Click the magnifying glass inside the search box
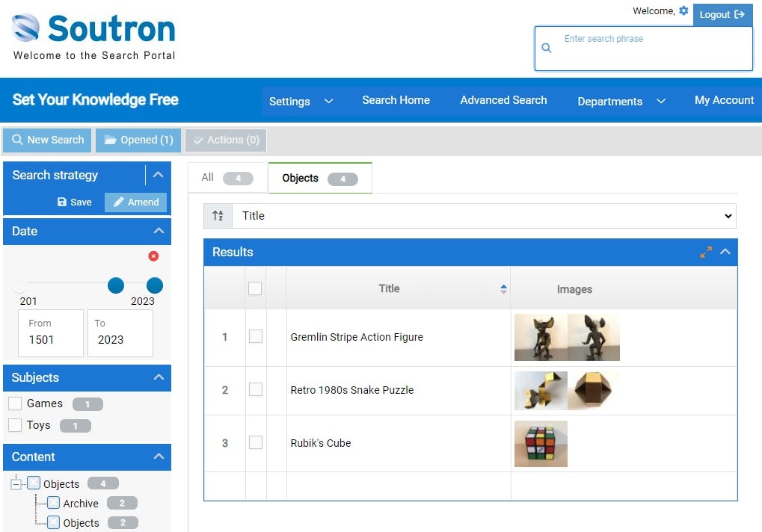The image size is (762, 532). (546, 46)
